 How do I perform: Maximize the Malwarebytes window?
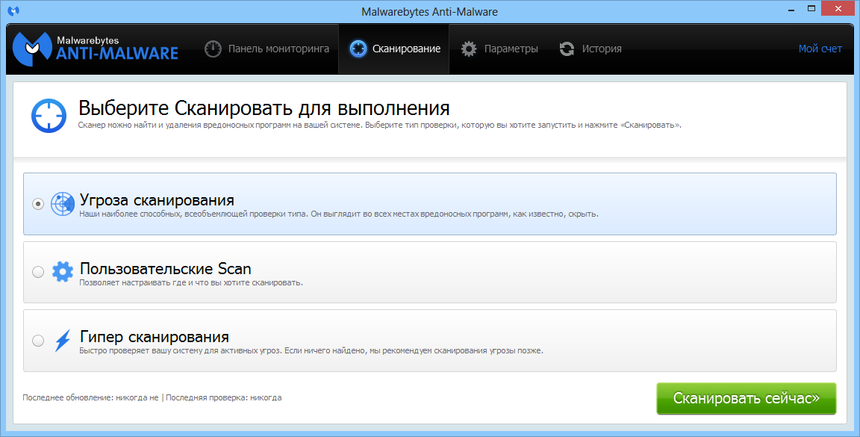click(x=812, y=9)
